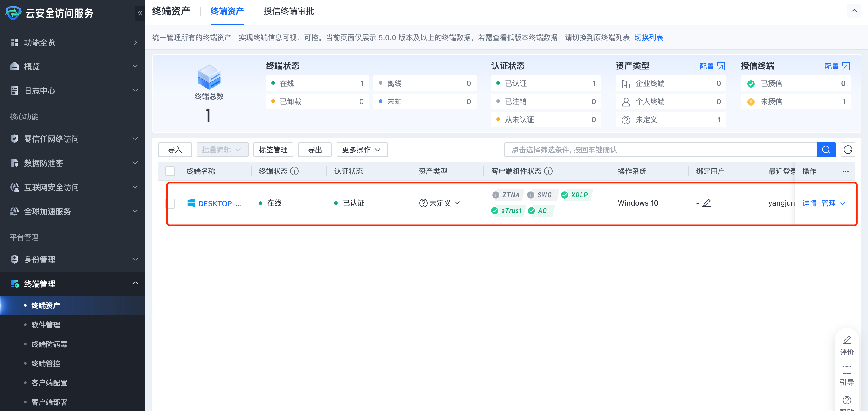This screenshot has height=411, width=868.
Task: Expand the 未定义 asset type dropdown
Action: 439,203
